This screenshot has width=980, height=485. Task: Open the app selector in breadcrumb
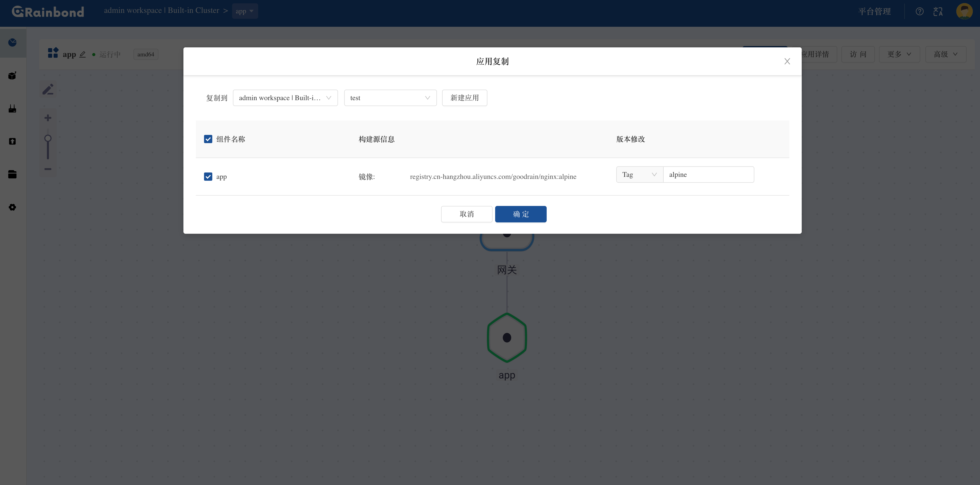pos(245,11)
